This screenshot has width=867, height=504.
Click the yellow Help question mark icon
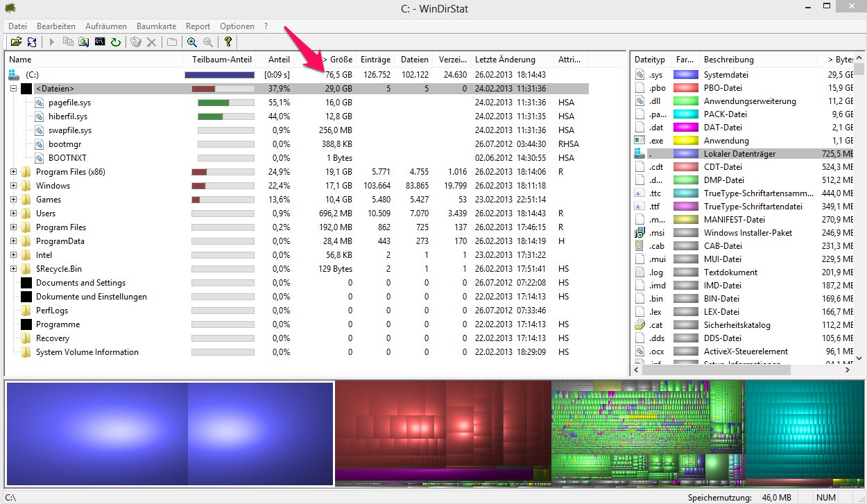coord(228,42)
